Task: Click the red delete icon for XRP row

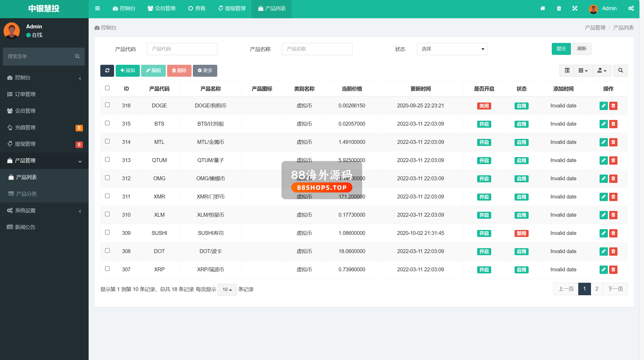Action: pos(613,269)
